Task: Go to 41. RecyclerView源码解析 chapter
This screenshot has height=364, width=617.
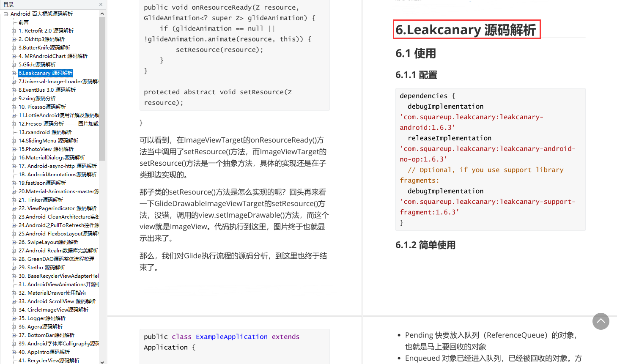Action: coord(49,361)
